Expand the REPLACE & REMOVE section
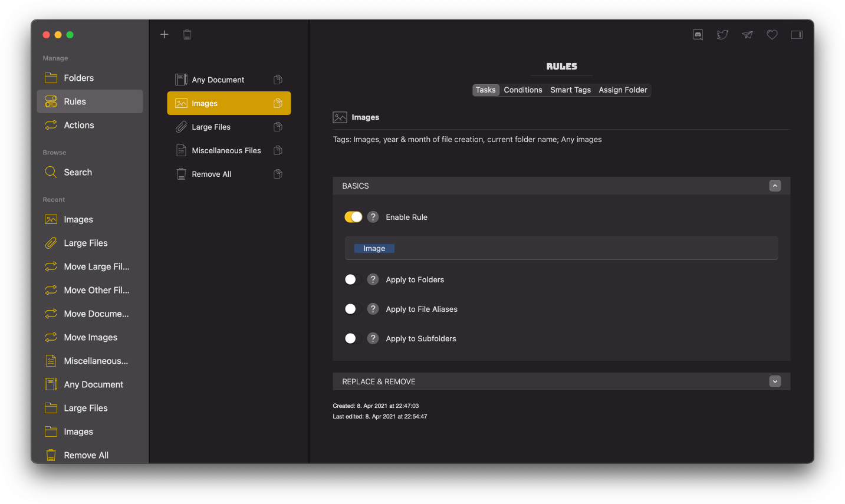The height and width of the screenshot is (504, 845). coord(775,381)
